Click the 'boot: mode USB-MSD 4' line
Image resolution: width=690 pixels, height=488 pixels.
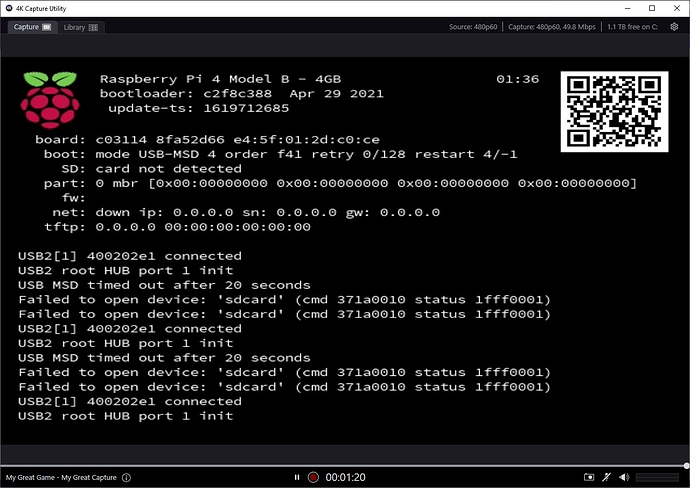click(281, 154)
